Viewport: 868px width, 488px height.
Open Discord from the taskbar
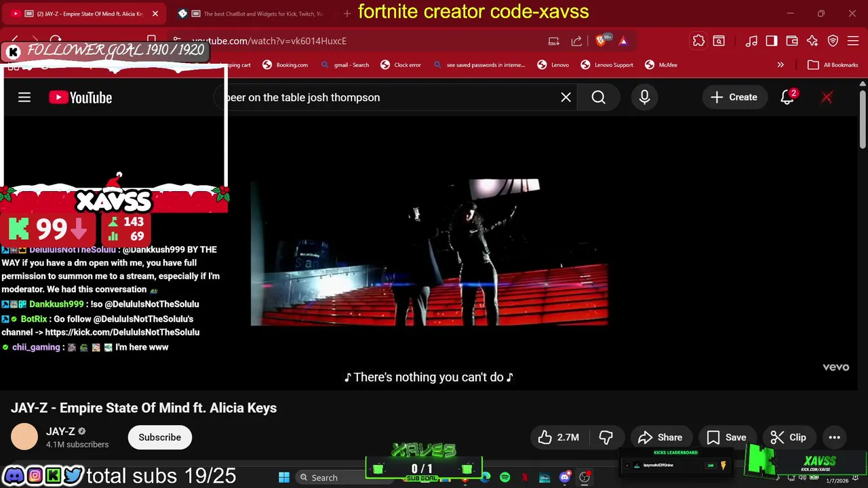point(565,477)
